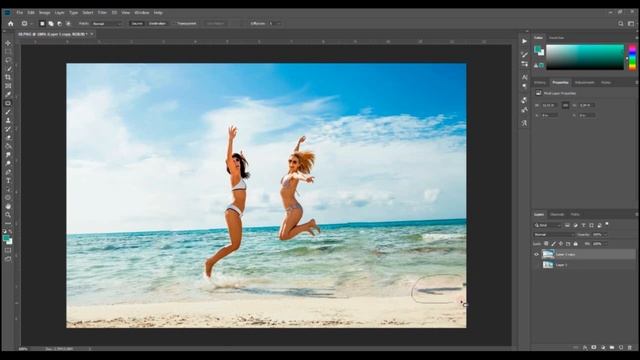
Task: Select the Clone Stamp tool
Action: click(8, 120)
